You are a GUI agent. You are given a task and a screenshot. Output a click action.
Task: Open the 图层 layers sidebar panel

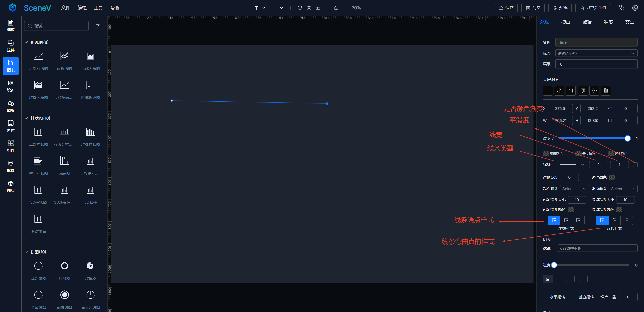point(11,186)
